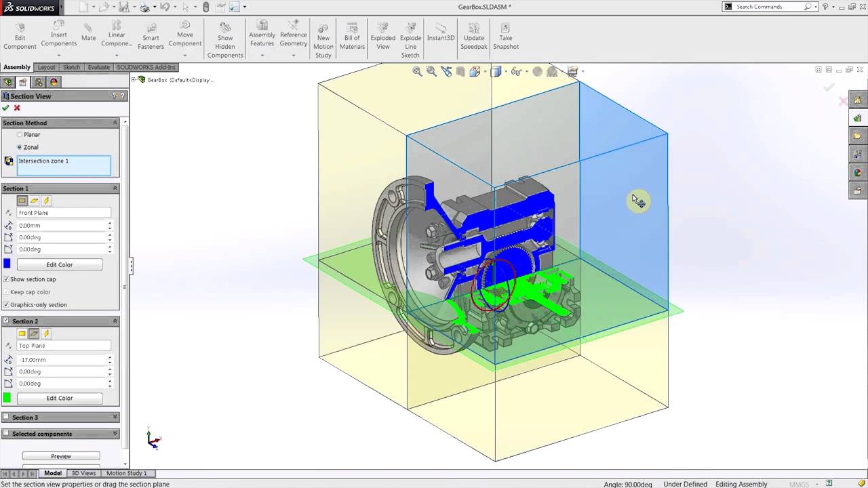The width and height of the screenshot is (868, 488).
Task: Enable the Section 3 checkbox
Action: [x=6, y=418]
